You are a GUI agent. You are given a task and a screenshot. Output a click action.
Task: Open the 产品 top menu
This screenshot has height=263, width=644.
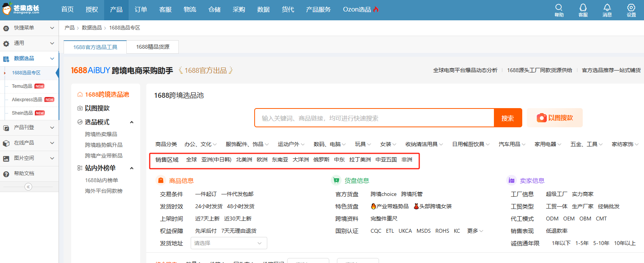click(x=116, y=10)
